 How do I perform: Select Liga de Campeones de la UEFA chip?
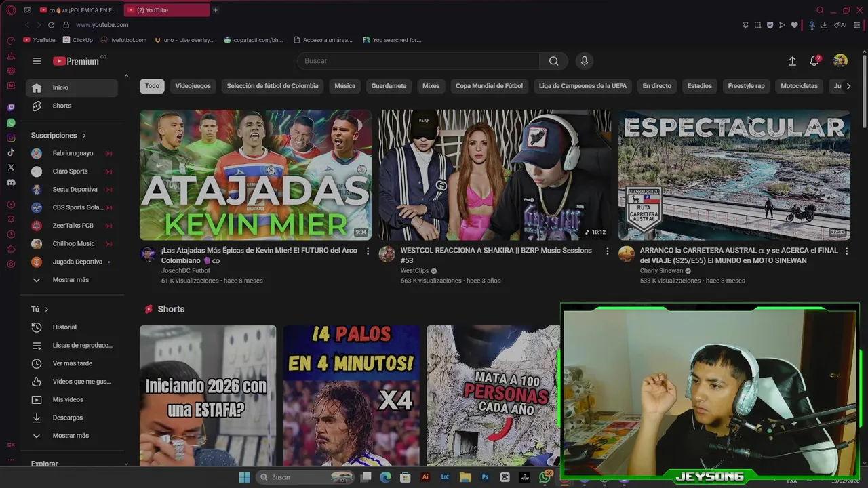pyautogui.click(x=583, y=86)
